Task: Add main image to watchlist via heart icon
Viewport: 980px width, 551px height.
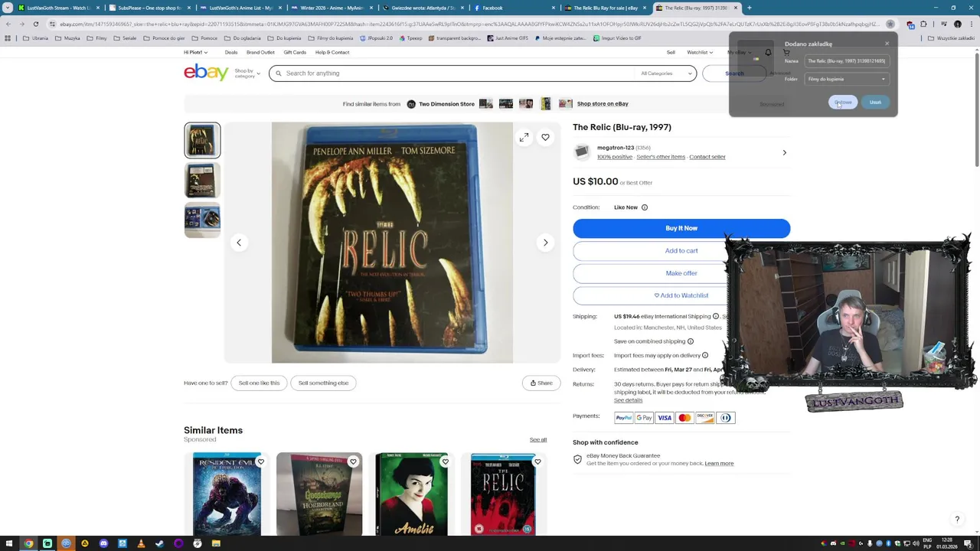Action: click(545, 138)
